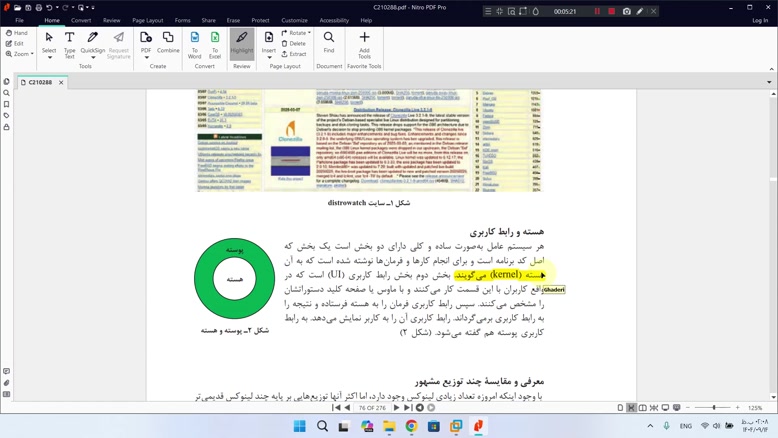Click the Log In link
The height and width of the screenshot is (438, 778).
pyautogui.click(x=758, y=20)
